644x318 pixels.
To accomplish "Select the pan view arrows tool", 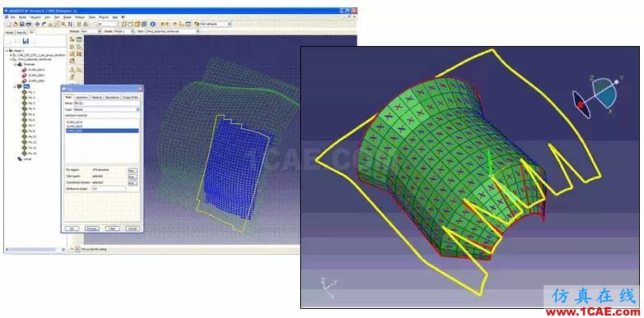I will coord(37,24).
